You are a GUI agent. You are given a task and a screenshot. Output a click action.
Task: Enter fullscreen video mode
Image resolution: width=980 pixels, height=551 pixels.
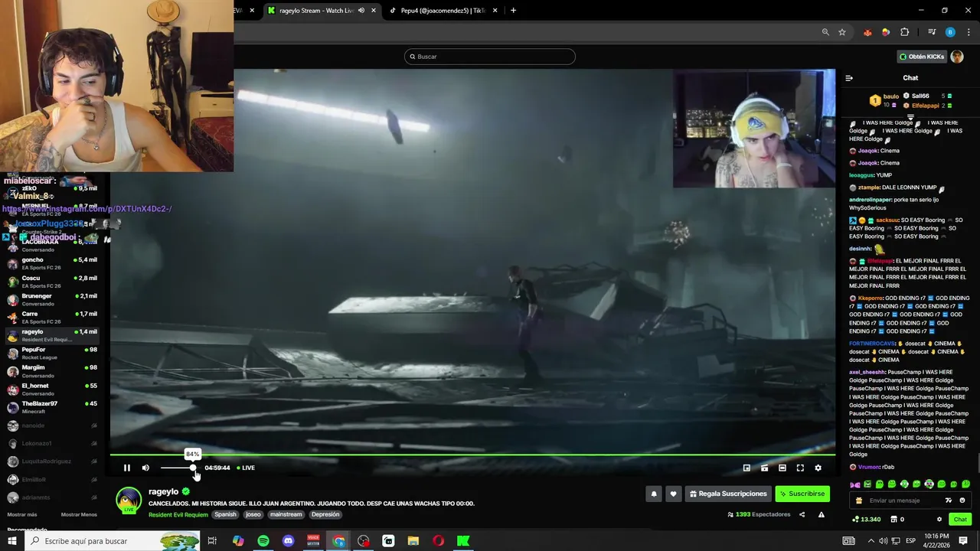point(800,468)
